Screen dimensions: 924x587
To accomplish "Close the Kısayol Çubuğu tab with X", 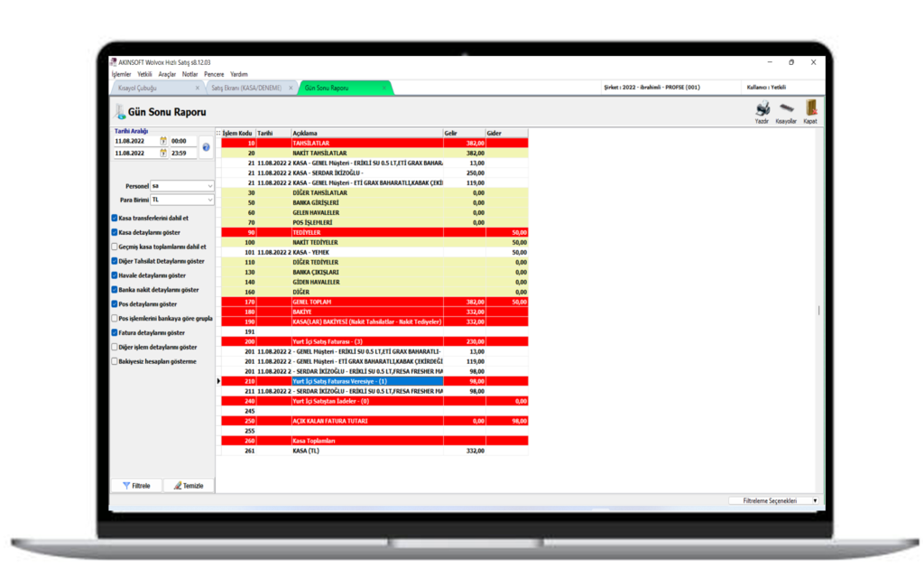I will click(195, 89).
